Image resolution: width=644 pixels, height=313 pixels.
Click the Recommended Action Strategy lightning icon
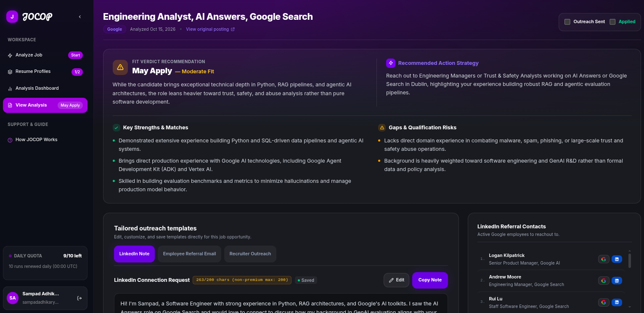[391, 63]
